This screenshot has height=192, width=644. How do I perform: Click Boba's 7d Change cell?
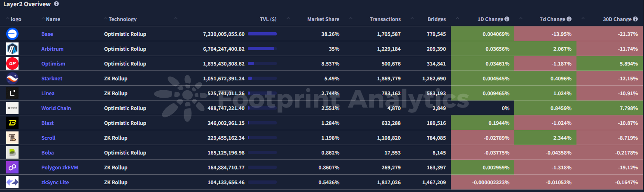(x=545, y=152)
